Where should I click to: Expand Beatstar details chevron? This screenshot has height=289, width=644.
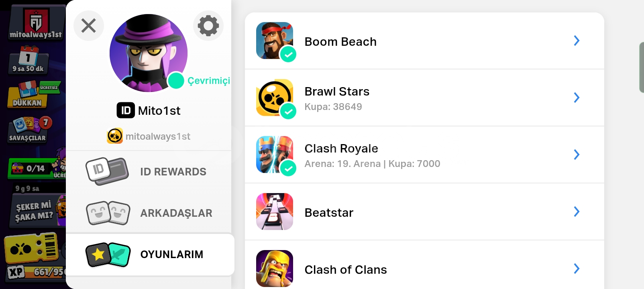pos(577,212)
